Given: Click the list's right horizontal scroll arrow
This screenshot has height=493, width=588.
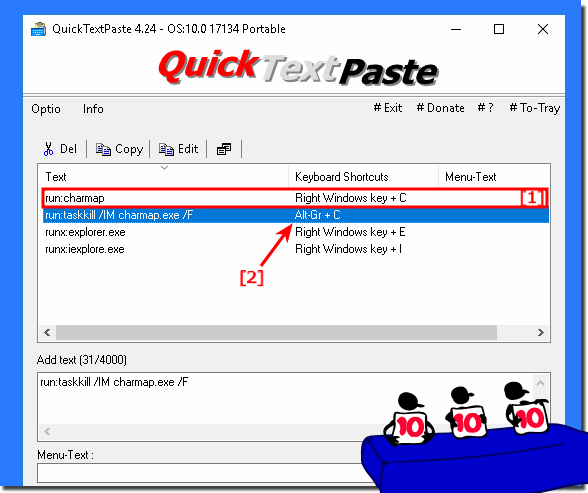Looking at the screenshot, I should 540,333.
